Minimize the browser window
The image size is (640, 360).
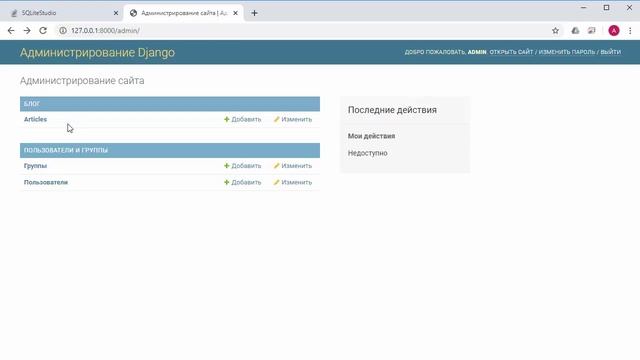(584, 7)
